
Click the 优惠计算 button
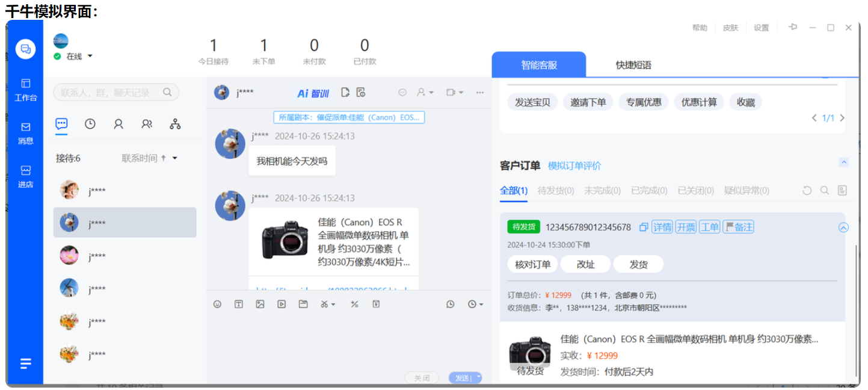[x=699, y=102]
